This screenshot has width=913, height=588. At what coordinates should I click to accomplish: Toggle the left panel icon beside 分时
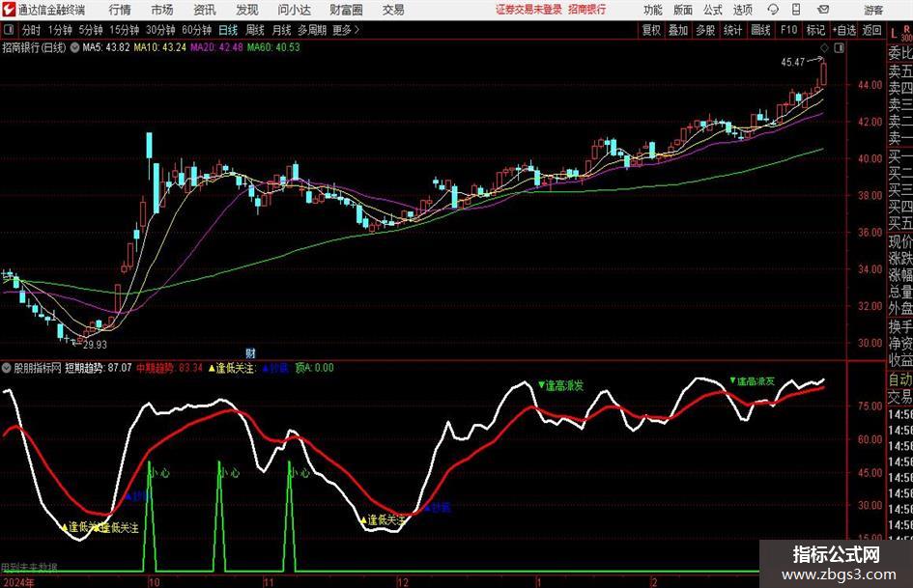click(x=8, y=30)
